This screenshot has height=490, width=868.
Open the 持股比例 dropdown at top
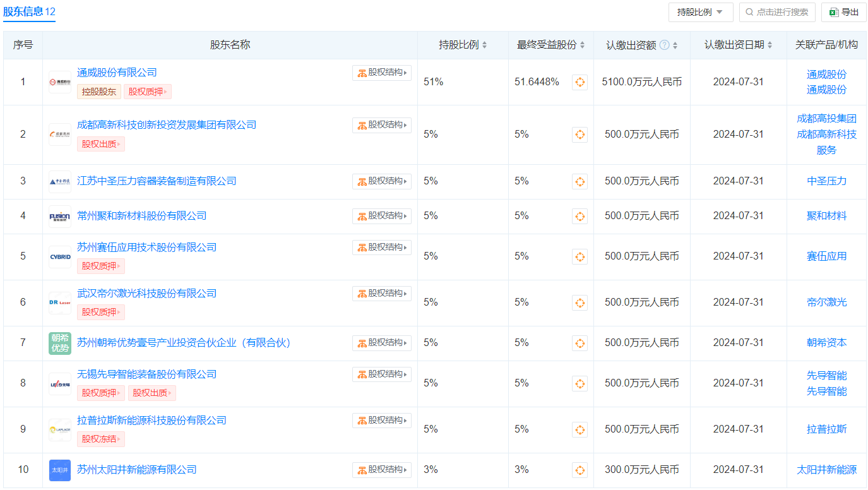click(x=700, y=12)
